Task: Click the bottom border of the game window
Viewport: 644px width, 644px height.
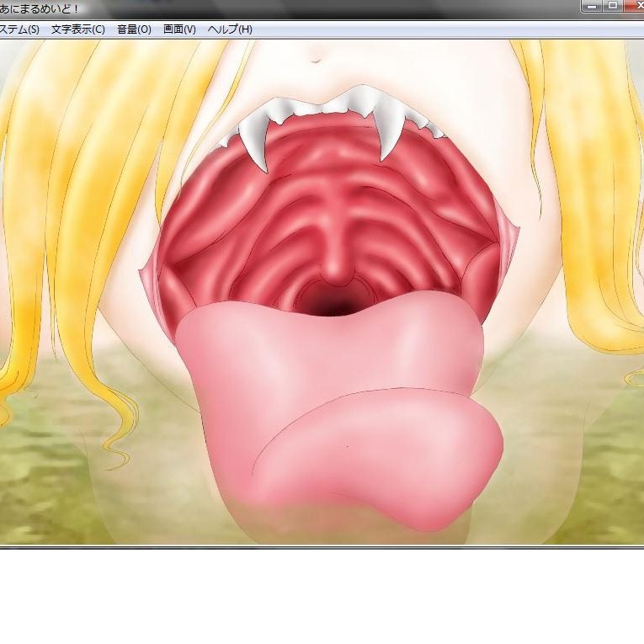Action: (320, 547)
